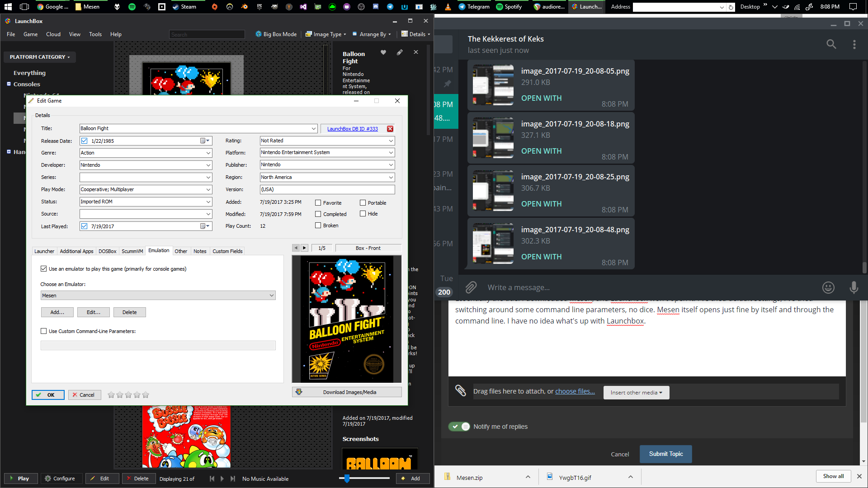Viewport: 868px width, 488px height.
Task: Check the Hide checkbox
Action: pyautogui.click(x=363, y=214)
